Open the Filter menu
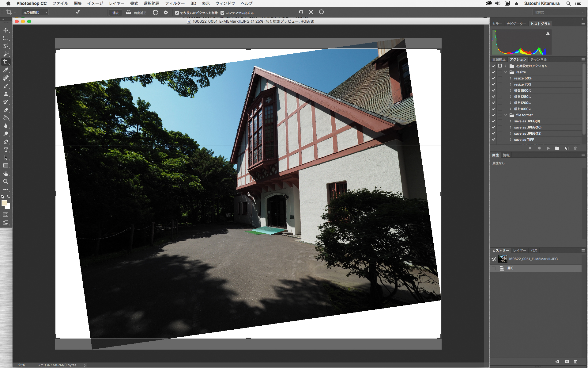The width and height of the screenshot is (588, 368). pos(175,3)
